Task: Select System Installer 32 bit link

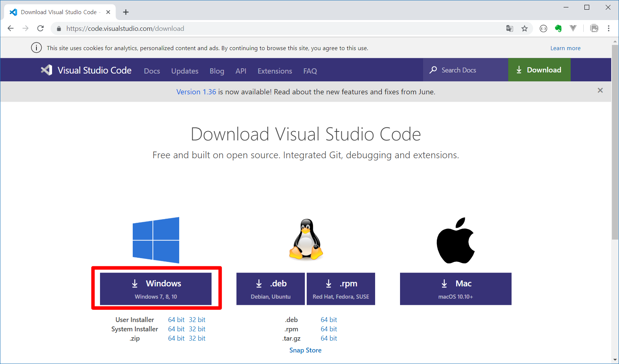Action: [197, 329]
